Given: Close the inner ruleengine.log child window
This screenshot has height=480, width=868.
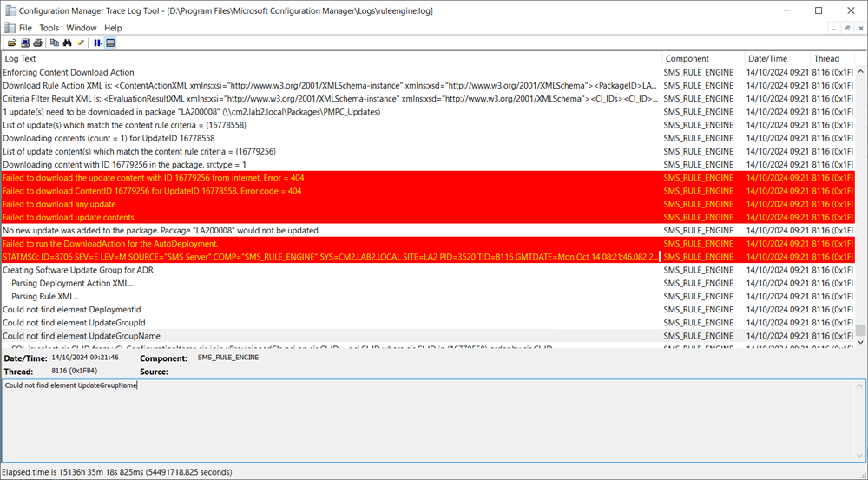Looking at the screenshot, I should click(x=861, y=29).
